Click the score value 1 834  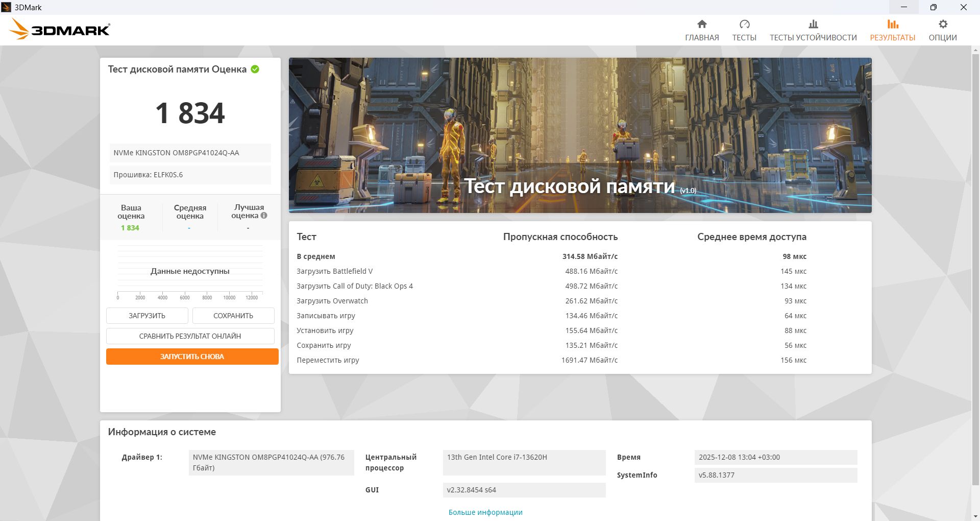pyautogui.click(x=190, y=113)
